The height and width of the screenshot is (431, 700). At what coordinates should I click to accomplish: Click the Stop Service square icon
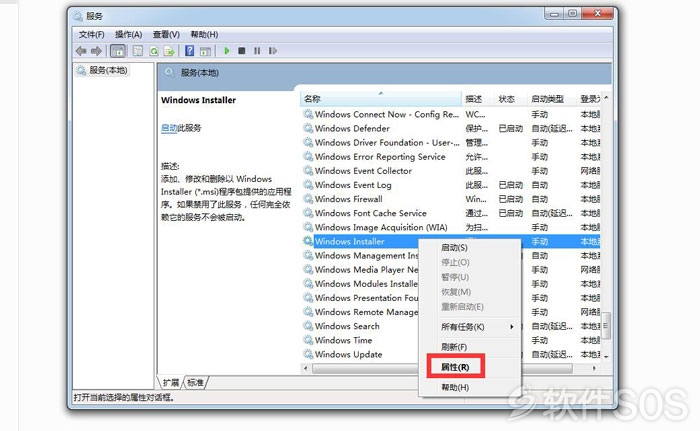[242, 51]
